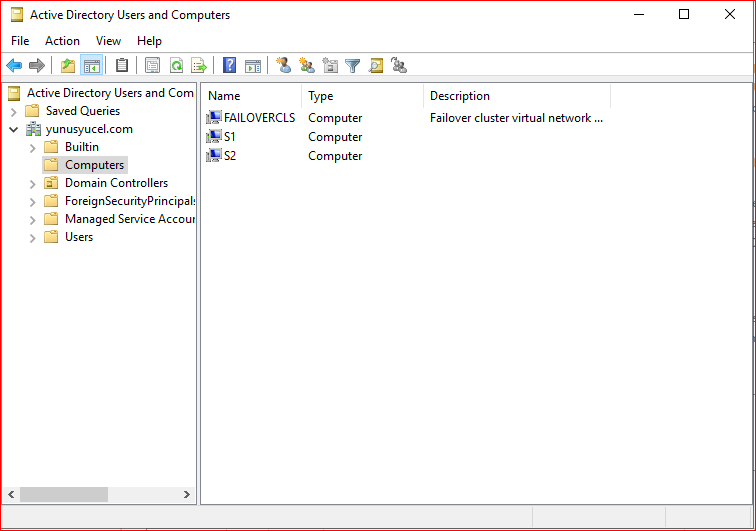Click the Type cell of row S2
Screen dimensions: 756x531
click(x=335, y=156)
